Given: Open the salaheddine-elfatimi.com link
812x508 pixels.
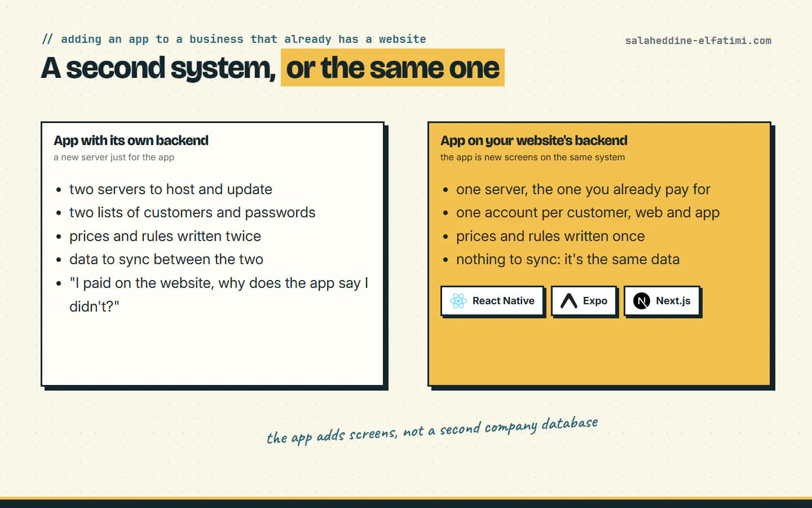Looking at the screenshot, I should [x=698, y=41].
